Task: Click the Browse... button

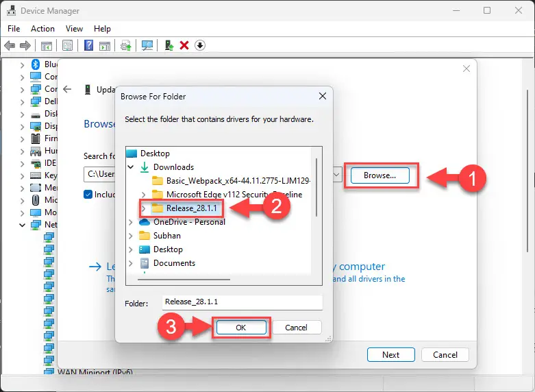Action: pyautogui.click(x=380, y=175)
